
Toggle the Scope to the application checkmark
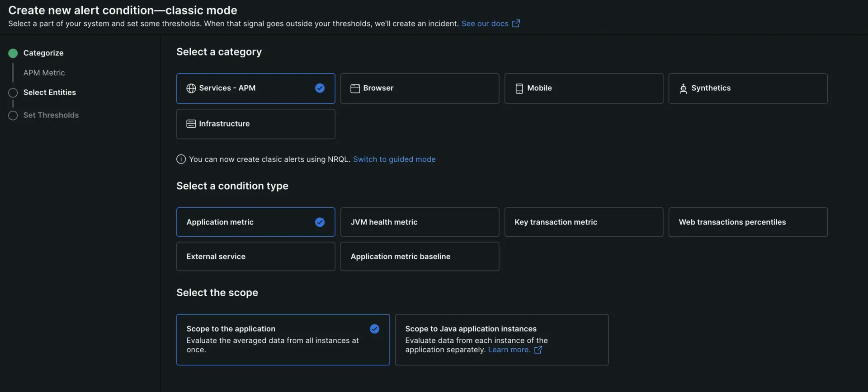pyautogui.click(x=374, y=329)
